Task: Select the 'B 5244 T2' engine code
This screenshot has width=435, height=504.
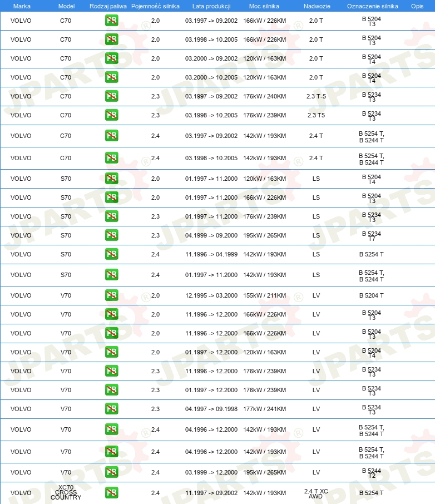Action: pyautogui.click(x=372, y=473)
